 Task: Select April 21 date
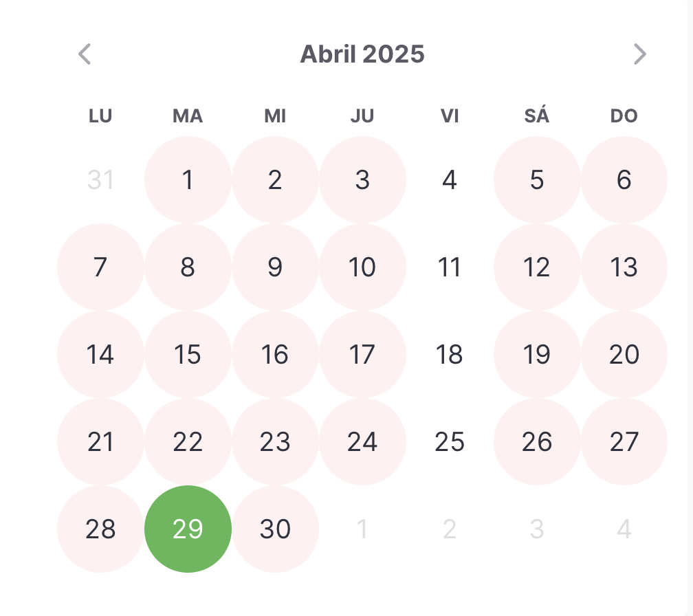click(101, 441)
